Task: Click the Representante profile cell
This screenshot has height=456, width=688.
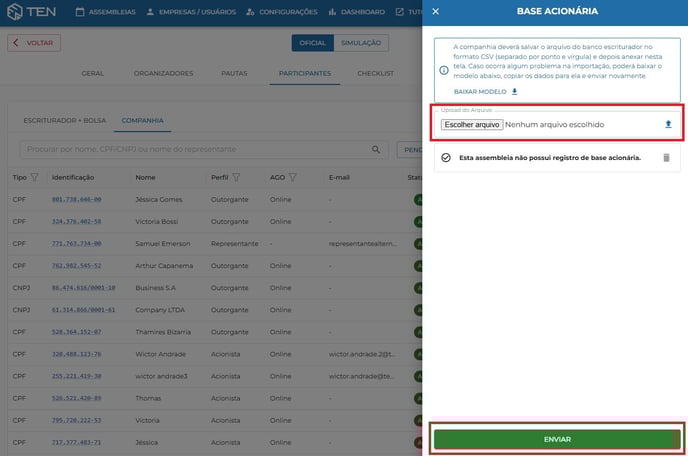Action: pos(234,244)
